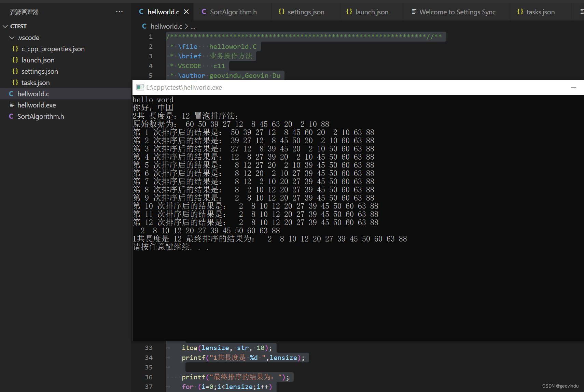Click the JSON braces icon beside launch.json in tree
Screen dimensions: 584x392
[15, 60]
